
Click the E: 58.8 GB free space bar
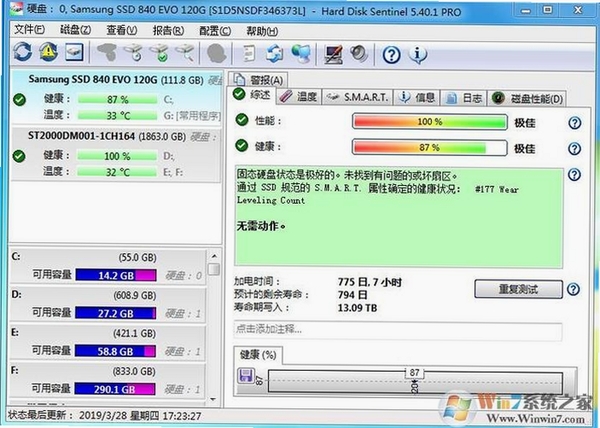pos(115,351)
